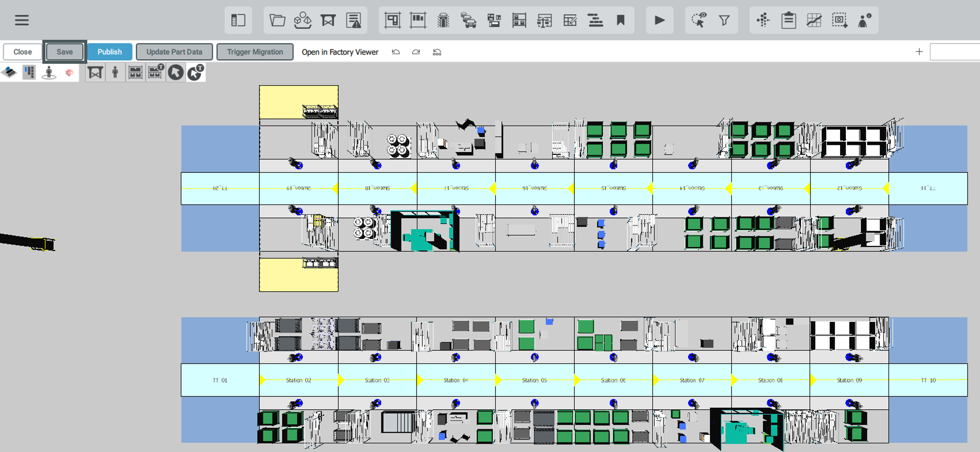This screenshot has height=452, width=980.
Task: Click the bookmark icon
Action: [x=621, y=20]
